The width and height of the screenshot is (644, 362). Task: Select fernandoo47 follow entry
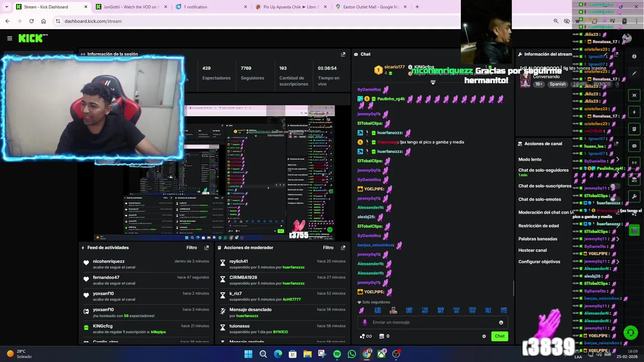coord(146,281)
